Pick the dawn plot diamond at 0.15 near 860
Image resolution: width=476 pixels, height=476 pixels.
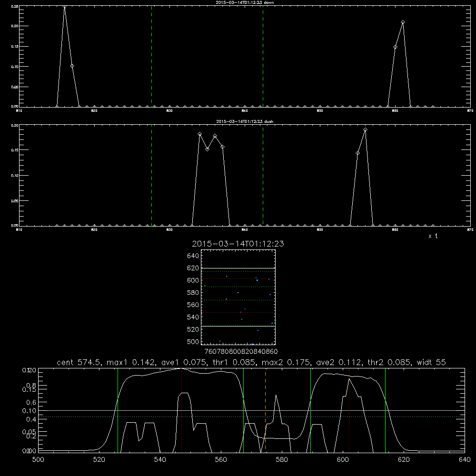coord(395,47)
